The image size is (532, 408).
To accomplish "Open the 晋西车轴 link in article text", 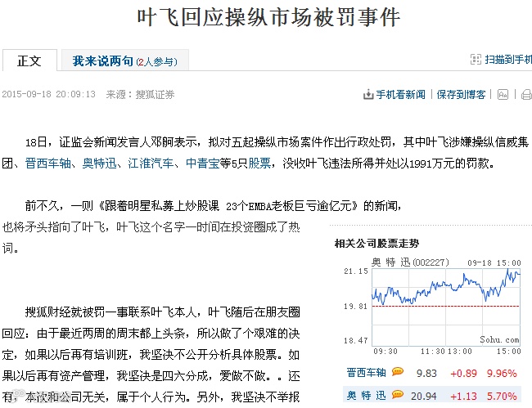I will tap(47, 164).
